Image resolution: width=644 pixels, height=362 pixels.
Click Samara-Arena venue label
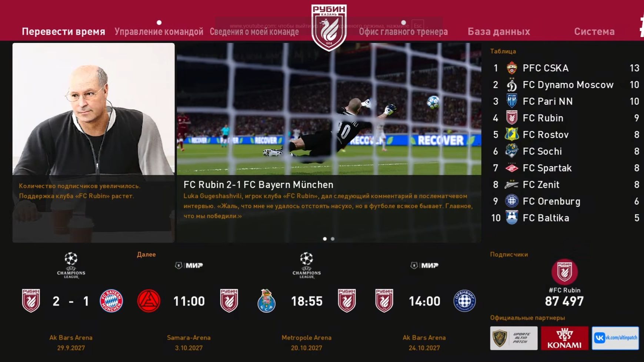click(x=189, y=338)
